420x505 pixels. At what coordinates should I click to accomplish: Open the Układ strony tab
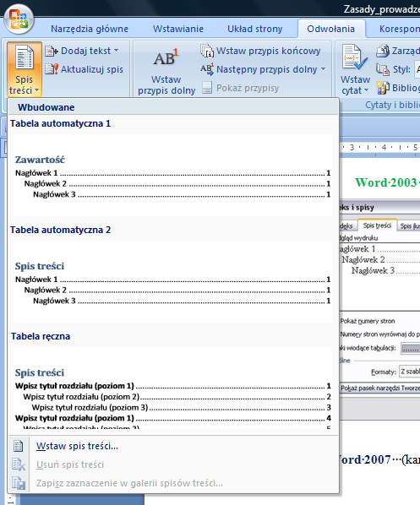click(255, 29)
